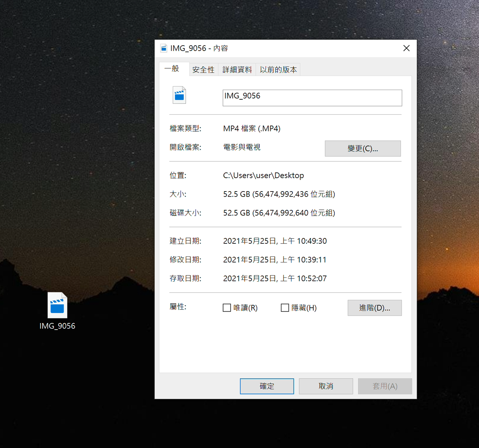The width and height of the screenshot is (479, 448).
Task: Click the 套用(A) button
Action: click(385, 386)
